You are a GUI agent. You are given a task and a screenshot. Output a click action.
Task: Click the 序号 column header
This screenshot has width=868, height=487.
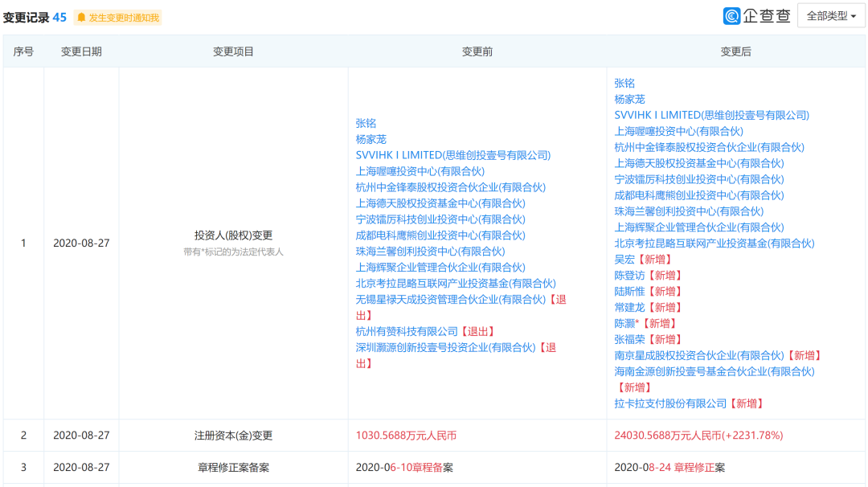[23, 51]
